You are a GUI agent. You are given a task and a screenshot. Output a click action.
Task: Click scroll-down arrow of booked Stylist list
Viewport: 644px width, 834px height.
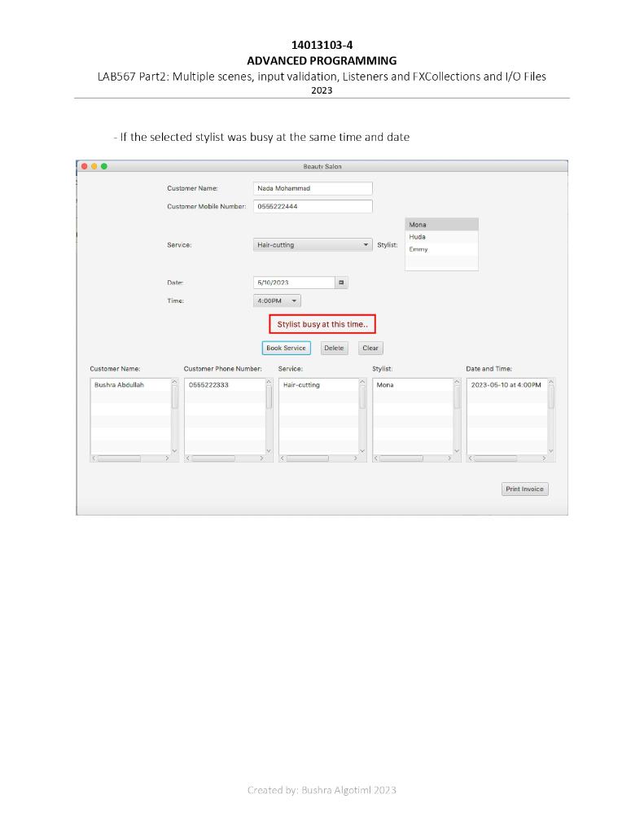pos(457,450)
